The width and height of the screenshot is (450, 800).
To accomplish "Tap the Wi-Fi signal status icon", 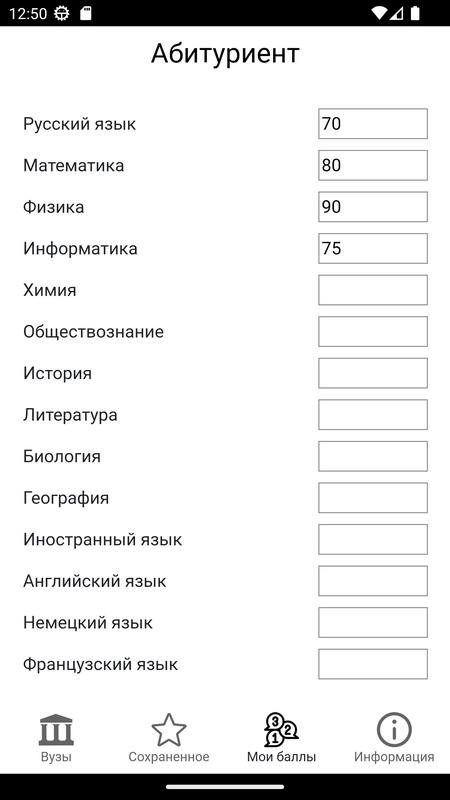I will coord(379,13).
